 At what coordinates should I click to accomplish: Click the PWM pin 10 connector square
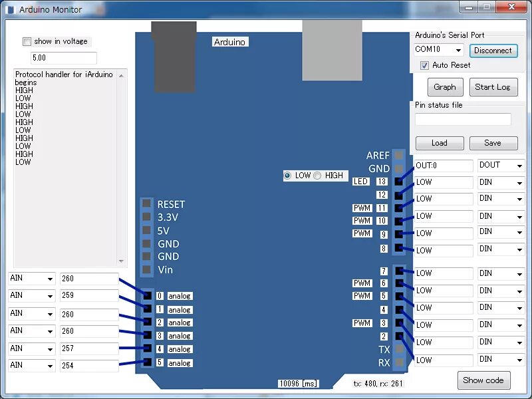pyautogui.click(x=398, y=221)
